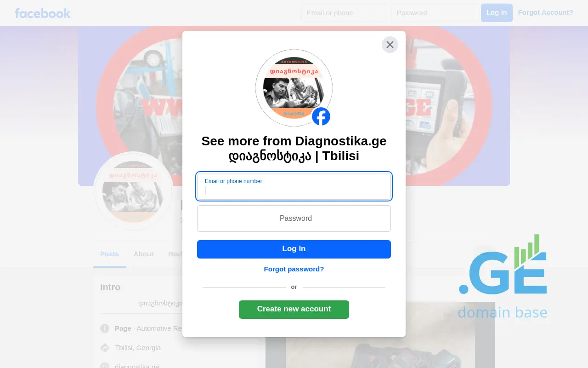Image resolution: width=588 pixels, height=368 pixels.
Task: Click the location icon beside Tbilisi, Georgia
Action: click(105, 348)
